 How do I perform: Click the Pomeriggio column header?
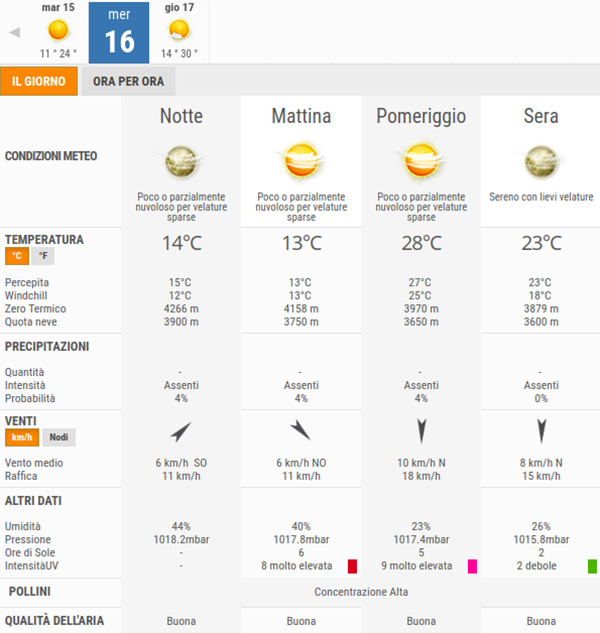[421, 117]
